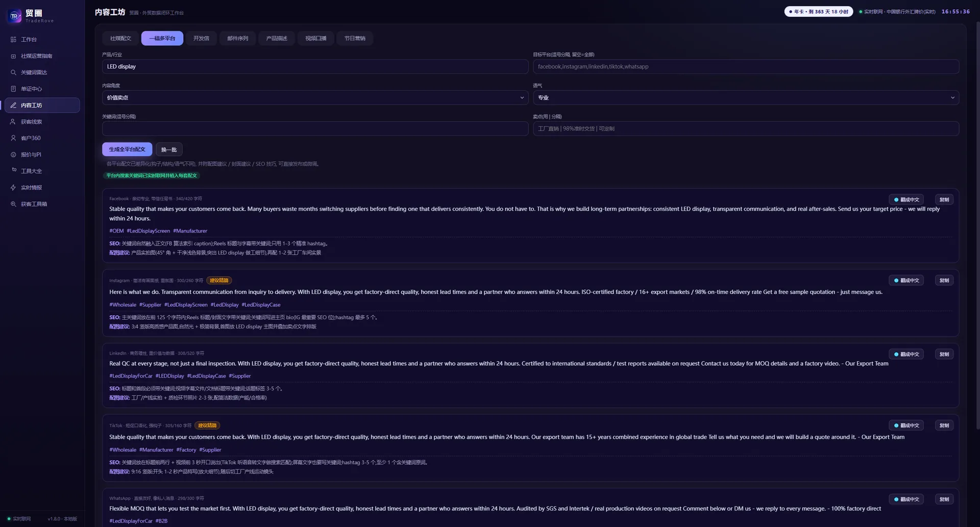Toggle 翻成中文 for the Instagram post
Screen dimensions: 980x527
click(x=906, y=280)
